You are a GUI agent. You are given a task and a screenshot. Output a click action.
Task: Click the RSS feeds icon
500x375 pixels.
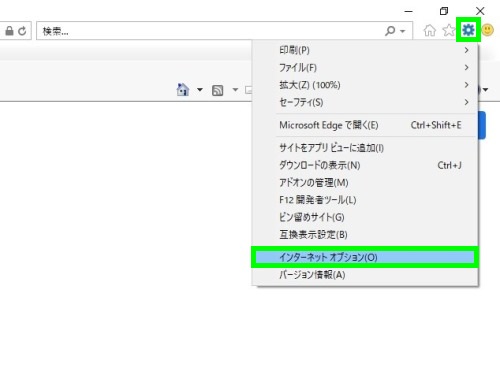pyautogui.click(x=217, y=90)
